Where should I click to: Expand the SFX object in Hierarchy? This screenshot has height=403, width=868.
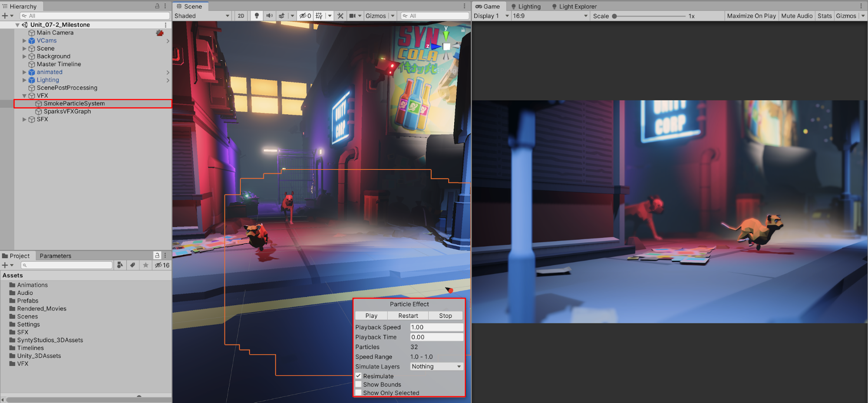25,119
